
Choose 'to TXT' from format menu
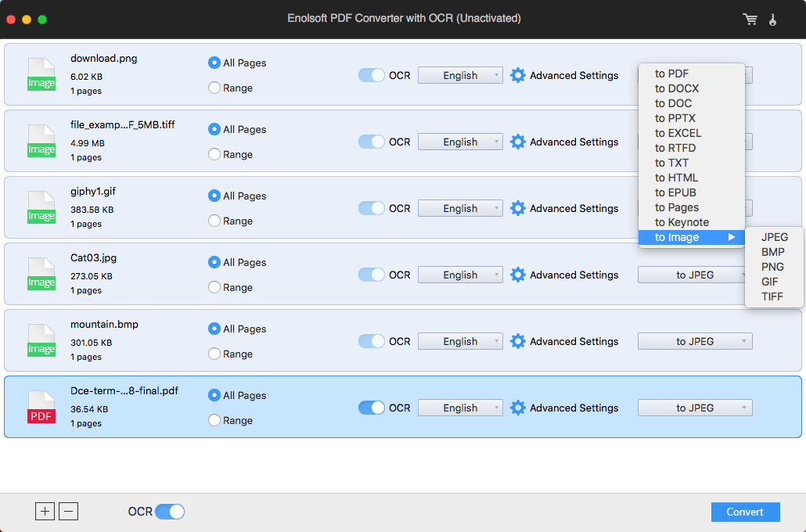pos(692,163)
